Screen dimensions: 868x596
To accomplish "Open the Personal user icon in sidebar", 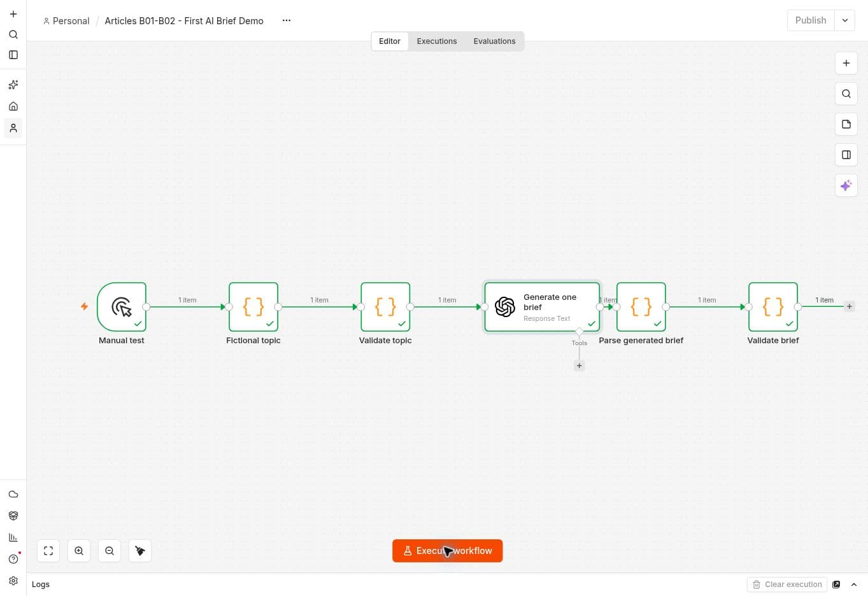I will [13, 128].
